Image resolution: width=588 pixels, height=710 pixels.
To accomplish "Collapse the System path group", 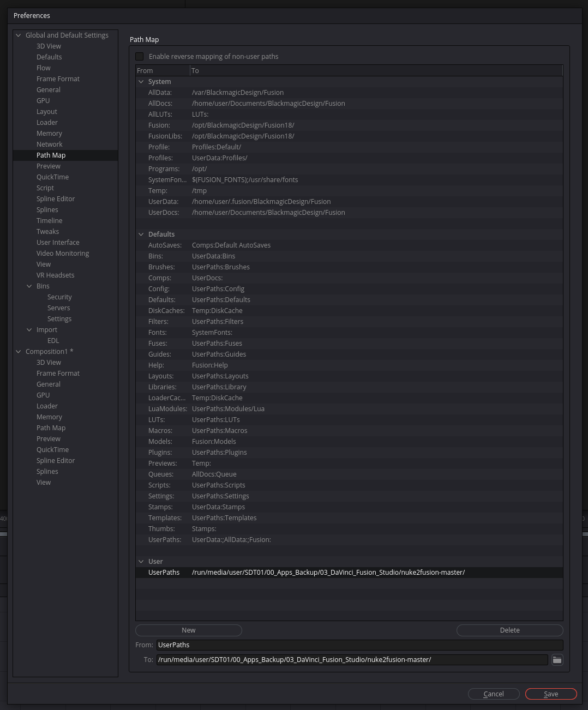I will [x=141, y=82].
